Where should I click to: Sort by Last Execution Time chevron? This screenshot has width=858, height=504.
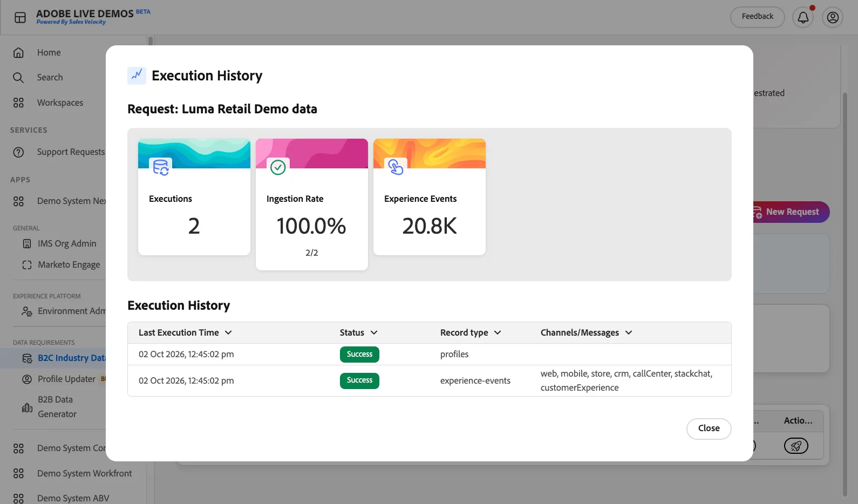[228, 332]
